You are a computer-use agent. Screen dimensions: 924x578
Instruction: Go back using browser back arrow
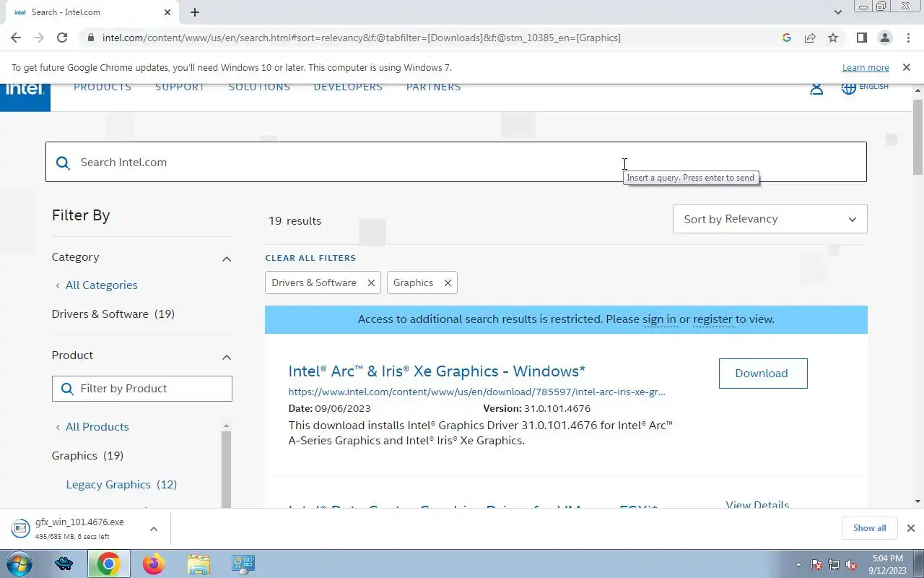pyautogui.click(x=16, y=38)
